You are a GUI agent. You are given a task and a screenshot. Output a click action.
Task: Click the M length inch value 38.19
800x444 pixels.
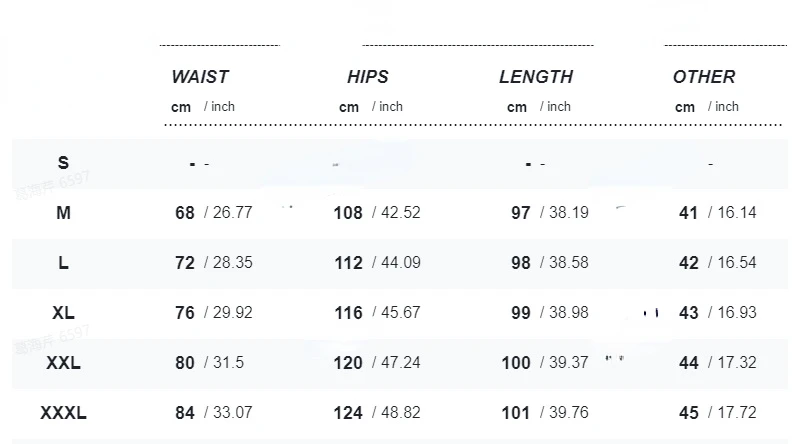tap(569, 213)
